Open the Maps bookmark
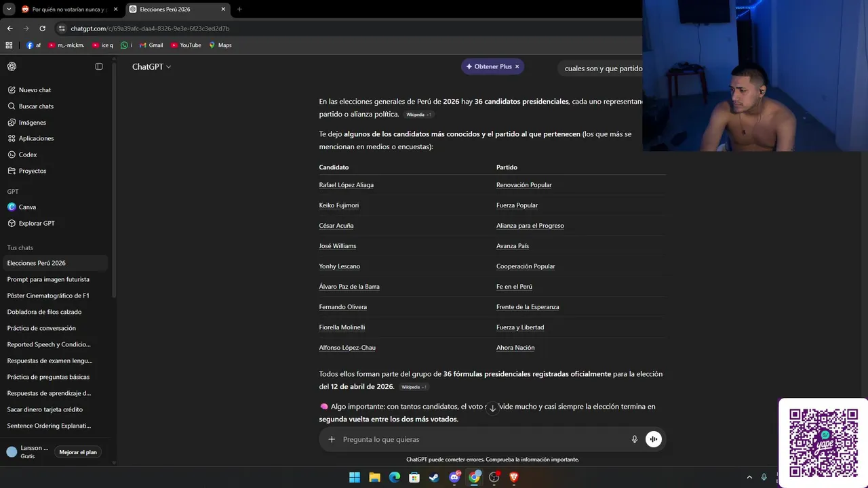The image size is (868, 488). [220, 45]
